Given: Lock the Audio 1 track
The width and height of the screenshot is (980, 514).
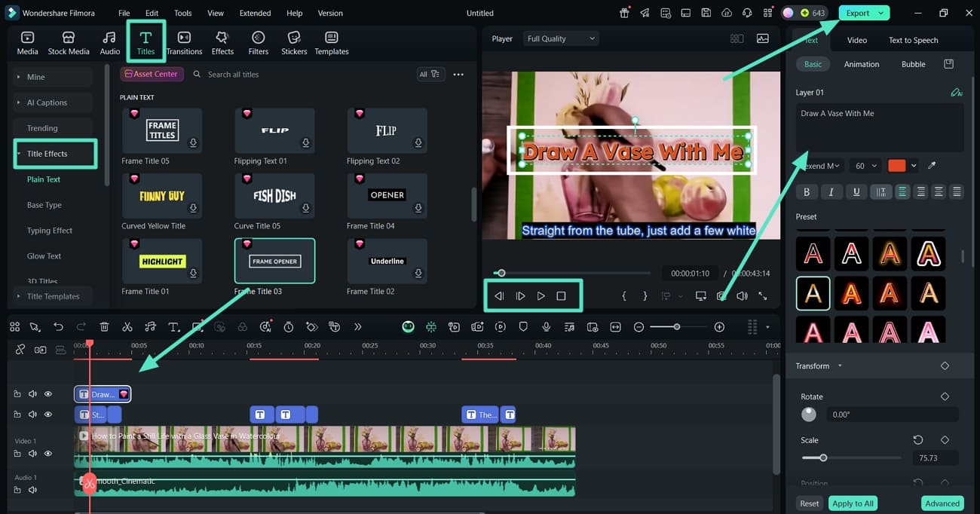Looking at the screenshot, I should (x=17, y=490).
